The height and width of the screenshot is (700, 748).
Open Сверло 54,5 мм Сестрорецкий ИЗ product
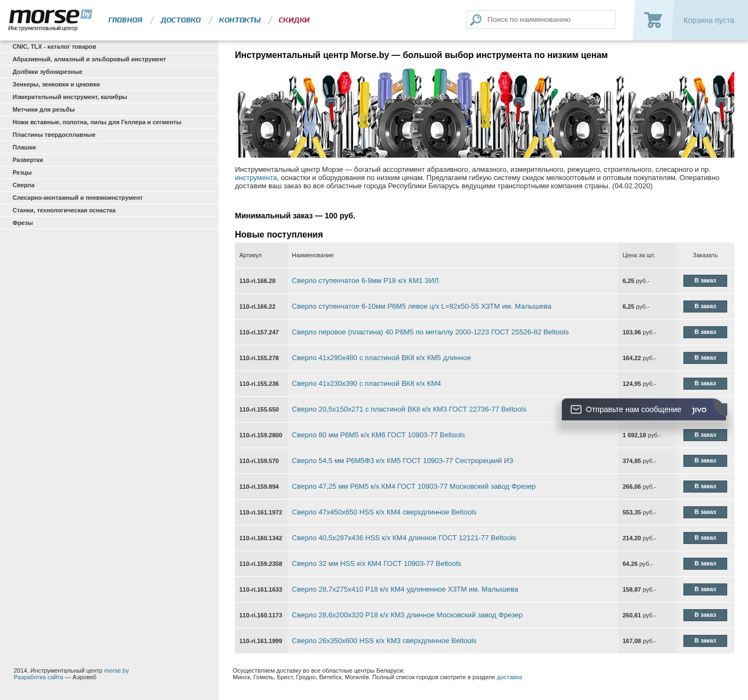402,461
